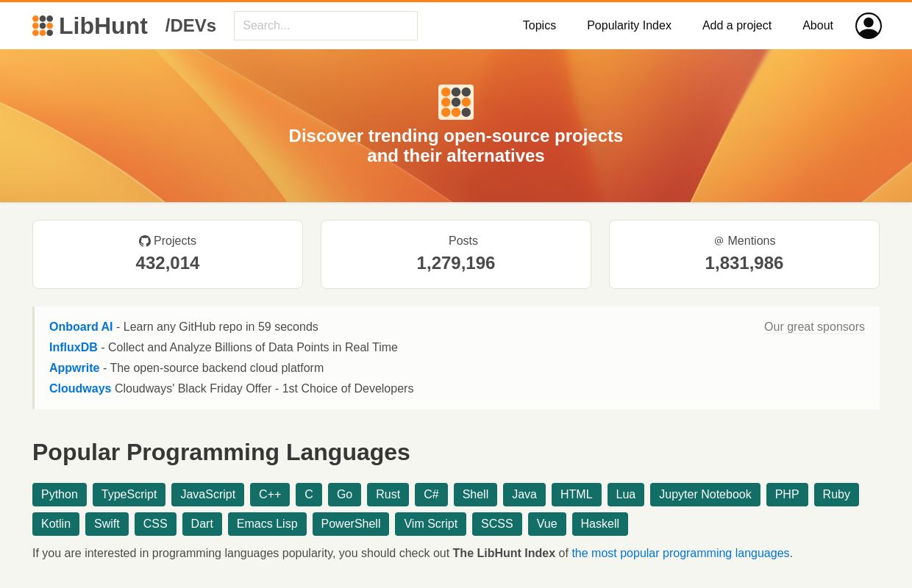Image resolution: width=912 pixels, height=588 pixels.
Task: Select the C language tag
Action: point(309,495)
